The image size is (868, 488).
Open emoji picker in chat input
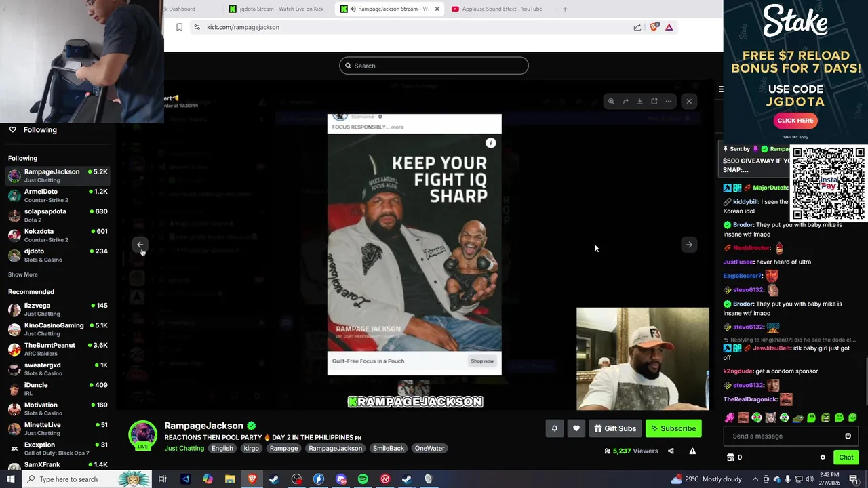coord(848,436)
